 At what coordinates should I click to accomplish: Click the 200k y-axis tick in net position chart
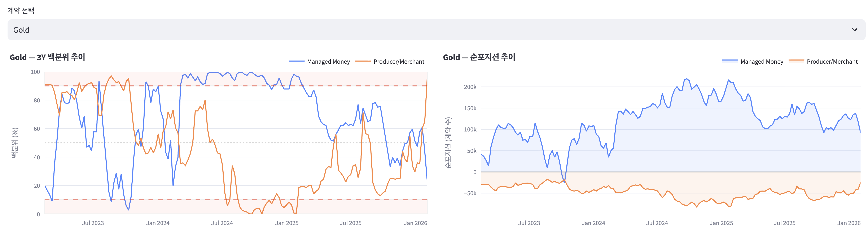pyautogui.click(x=470, y=87)
